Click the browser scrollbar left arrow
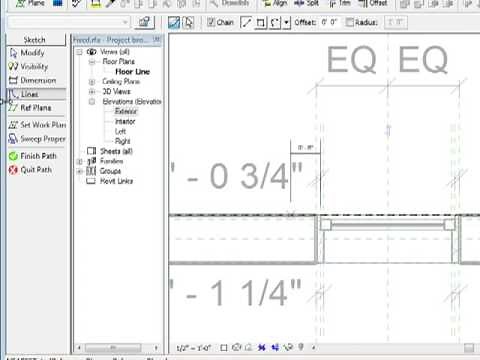The height and width of the screenshot is (360, 480). tap(79, 348)
